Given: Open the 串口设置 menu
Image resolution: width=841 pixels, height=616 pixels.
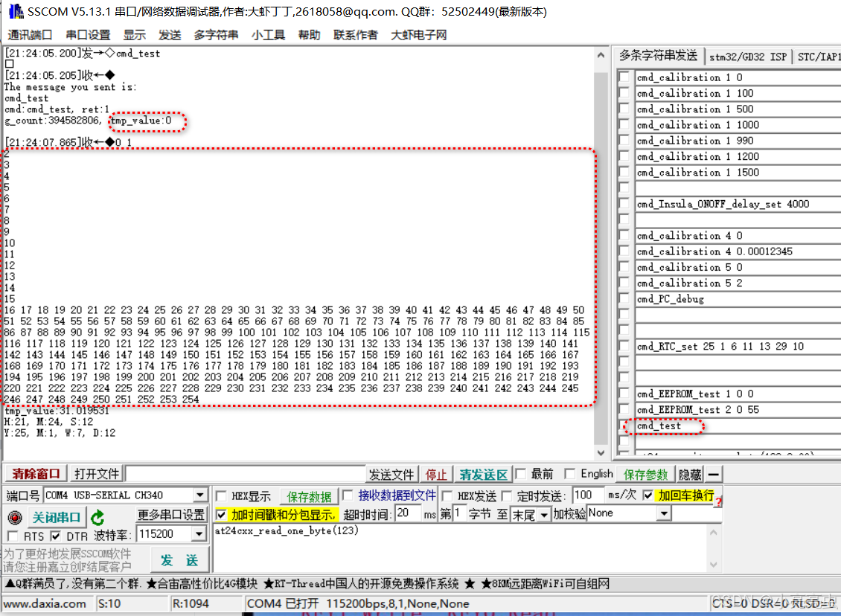Looking at the screenshot, I should (x=88, y=35).
